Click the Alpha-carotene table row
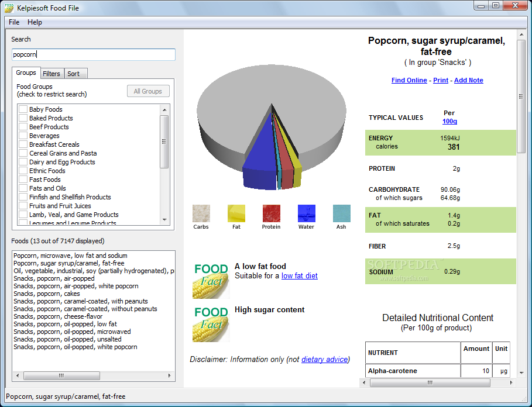The width and height of the screenshot is (532, 407). (438, 371)
